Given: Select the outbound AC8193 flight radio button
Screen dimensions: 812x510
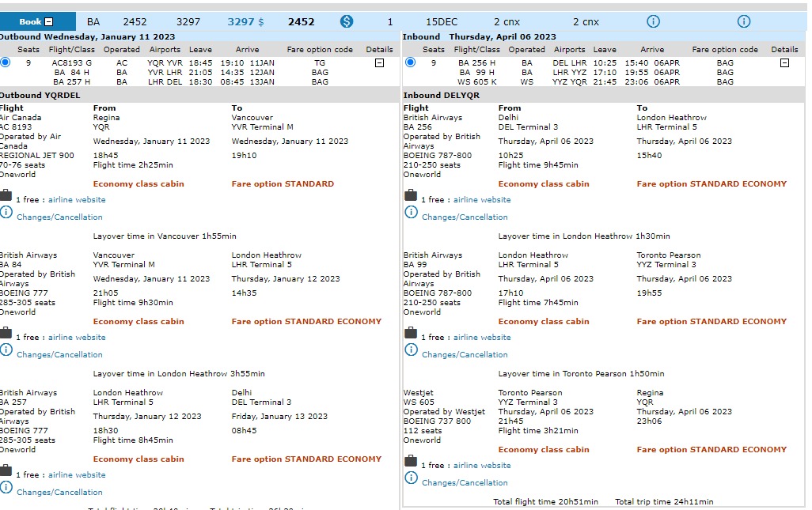Looking at the screenshot, I should [6, 62].
